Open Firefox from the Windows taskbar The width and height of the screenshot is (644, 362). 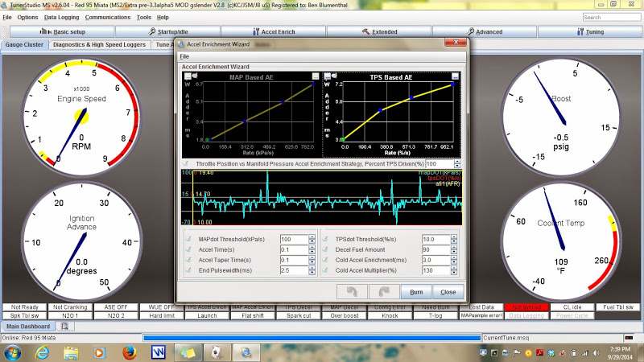[x=128, y=352]
